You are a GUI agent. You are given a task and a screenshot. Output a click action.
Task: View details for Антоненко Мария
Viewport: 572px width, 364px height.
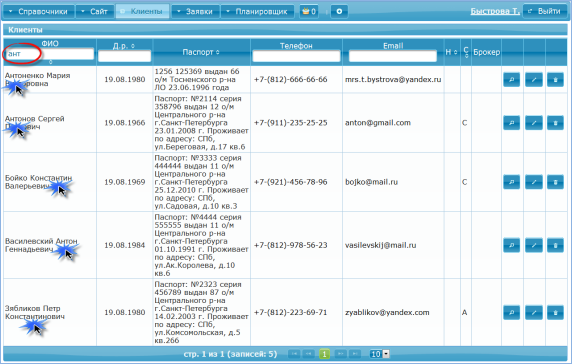tap(511, 80)
